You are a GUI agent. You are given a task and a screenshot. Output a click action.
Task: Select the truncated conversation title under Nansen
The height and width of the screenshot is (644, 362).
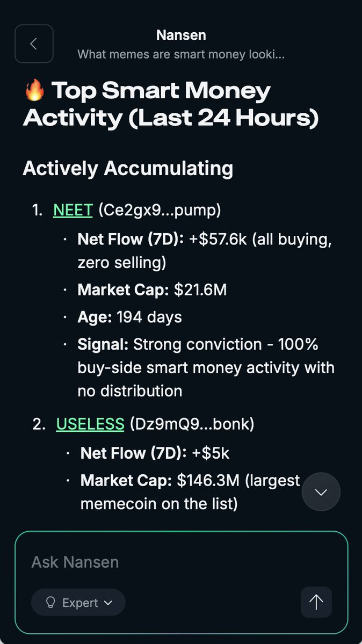181,54
